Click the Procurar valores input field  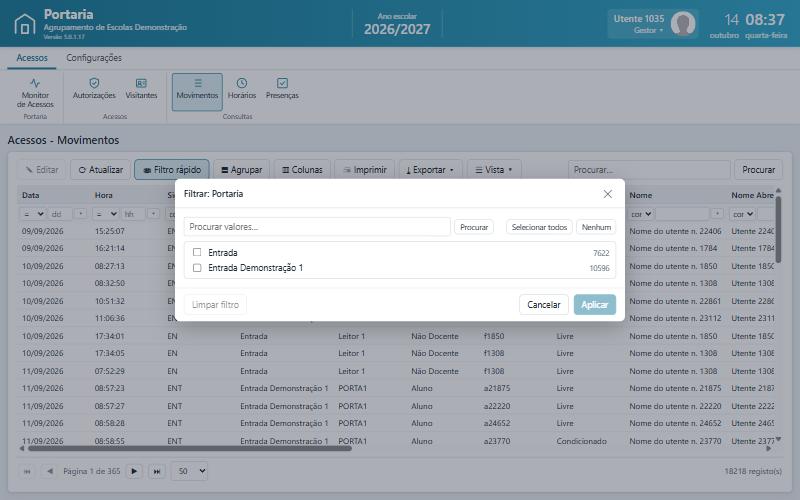(317, 227)
